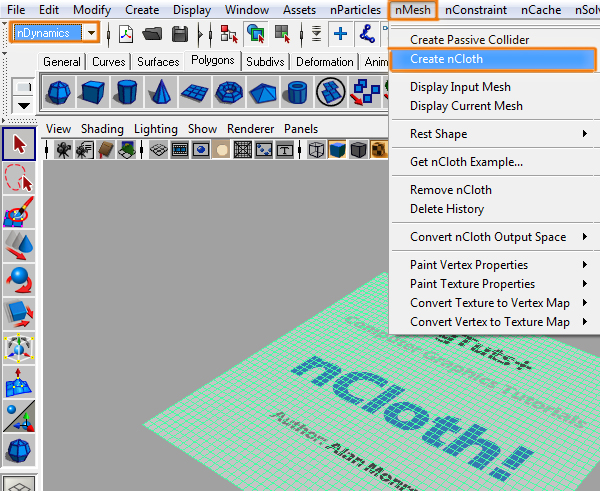
Task: Enable wireframe display mode
Action: tap(316, 150)
